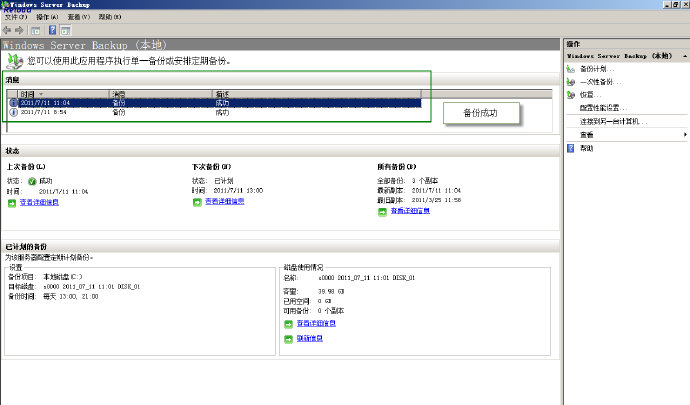
Task: Toggle the action pane toolbar icon
Action: (x=66, y=30)
